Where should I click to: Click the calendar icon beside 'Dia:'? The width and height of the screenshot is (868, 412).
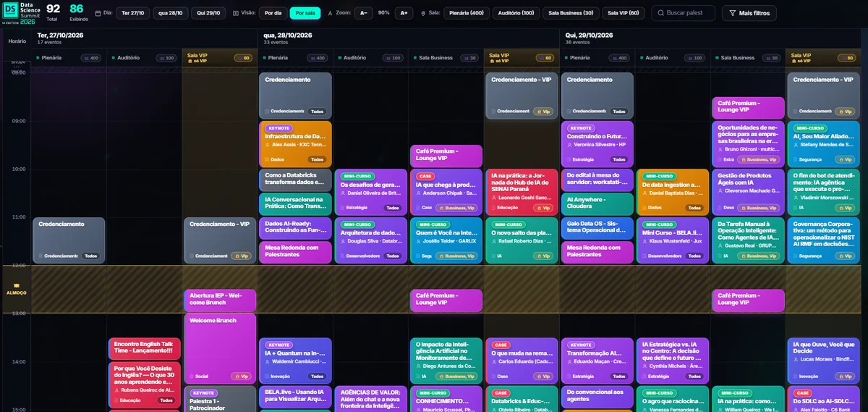click(98, 13)
